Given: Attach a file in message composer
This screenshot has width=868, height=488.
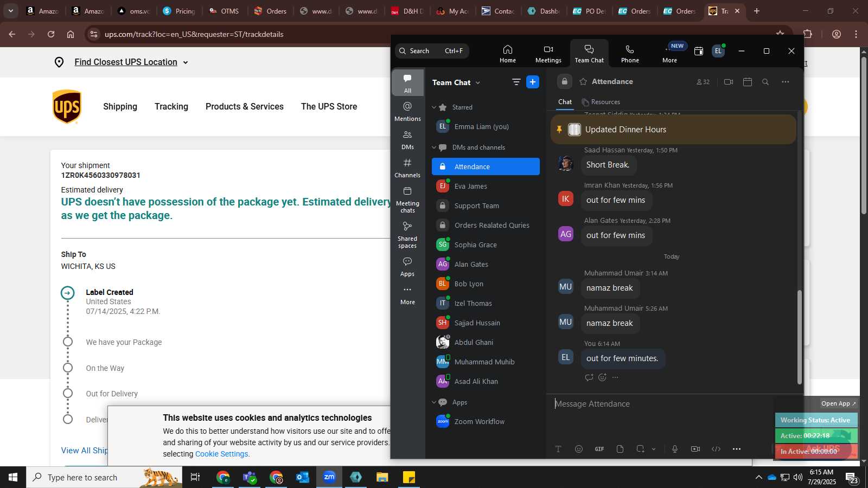Looking at the screenshot, I should (620, 449).
